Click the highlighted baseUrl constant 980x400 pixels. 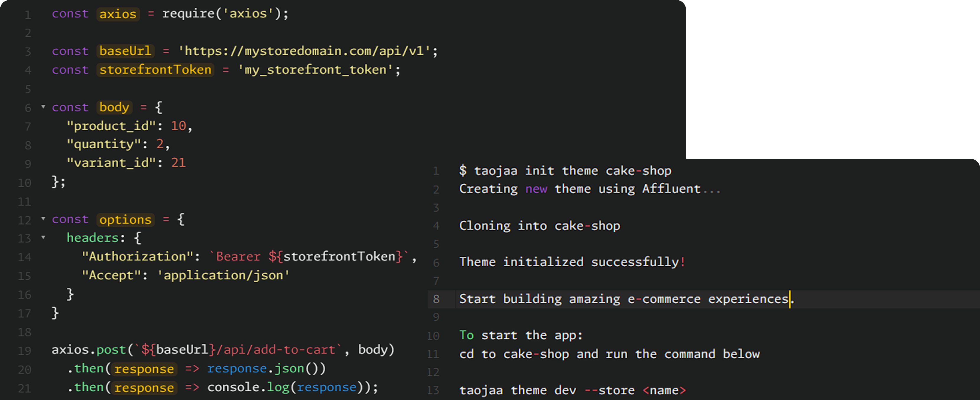125,51
